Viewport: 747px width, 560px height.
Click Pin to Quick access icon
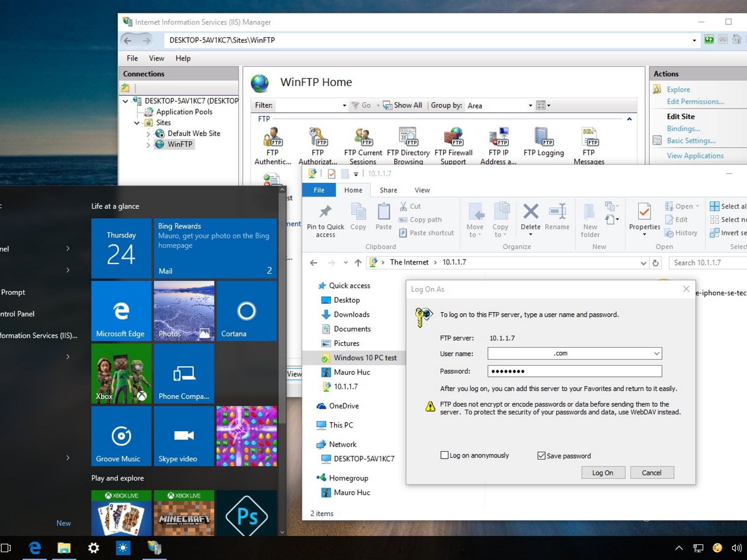(325, 212)
